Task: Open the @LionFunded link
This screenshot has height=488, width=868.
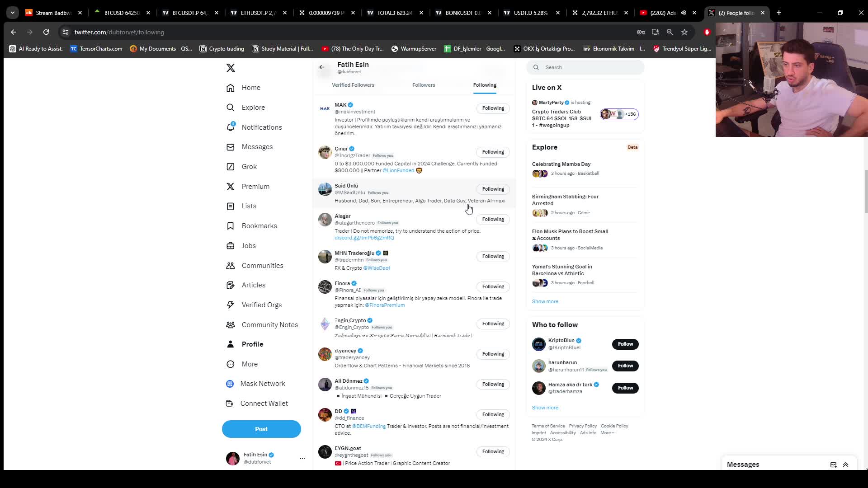Action: pyautogui.click(x=398, y=170)
